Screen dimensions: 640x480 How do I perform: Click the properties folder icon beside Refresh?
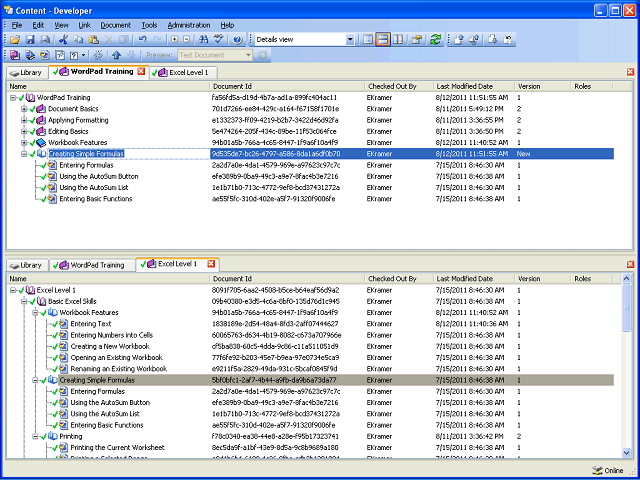point(416,40)
